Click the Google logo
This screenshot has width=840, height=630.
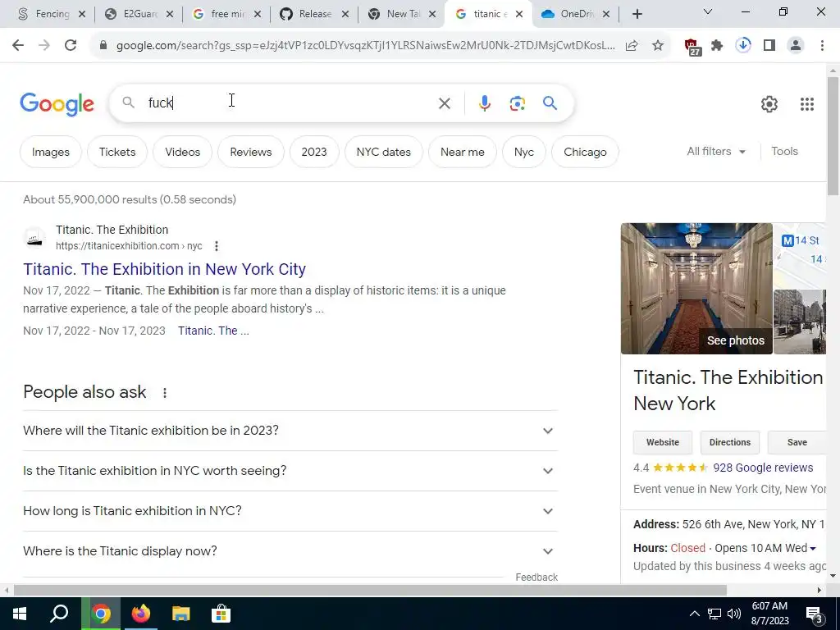57,104
